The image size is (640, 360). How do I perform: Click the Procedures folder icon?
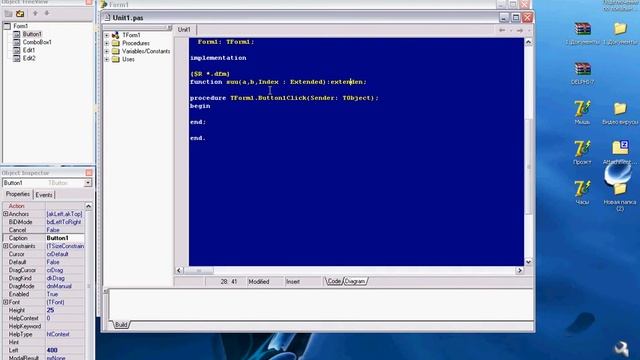(x=116, y=43)
